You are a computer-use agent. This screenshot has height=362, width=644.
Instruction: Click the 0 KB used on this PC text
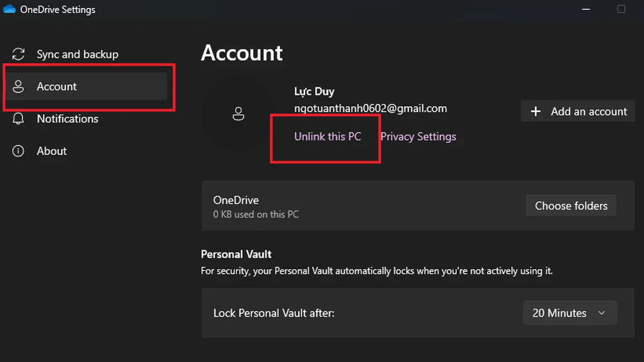coord(256,215)
